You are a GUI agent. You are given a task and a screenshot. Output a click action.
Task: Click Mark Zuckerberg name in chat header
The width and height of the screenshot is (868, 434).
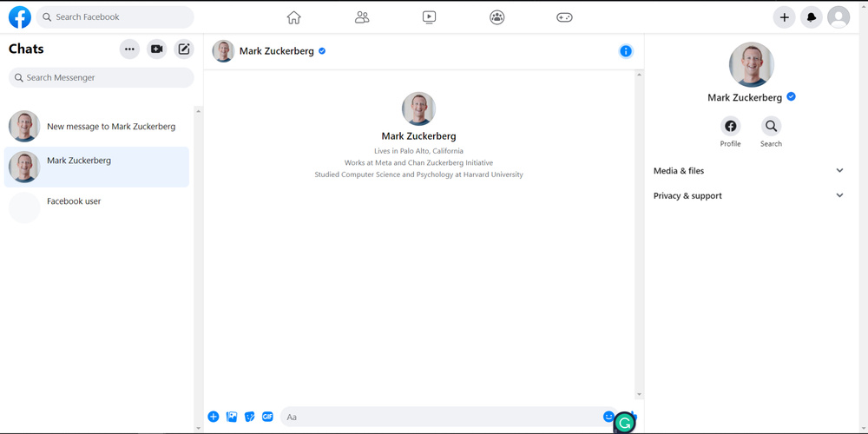(276, 51)
